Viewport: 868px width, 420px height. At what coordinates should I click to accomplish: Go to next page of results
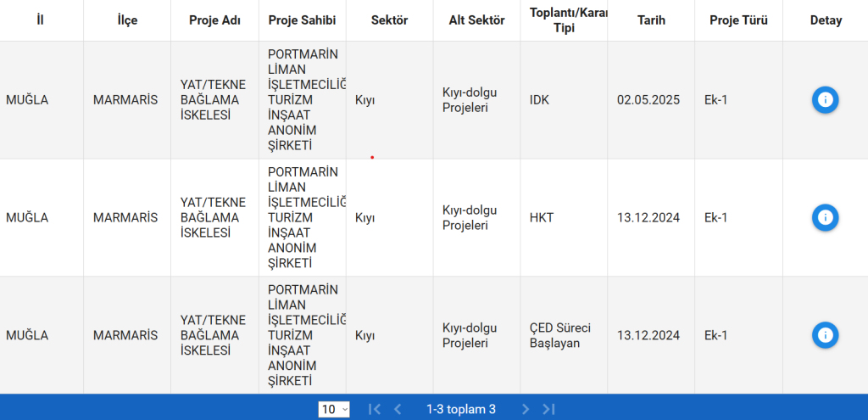tap(526, 410)
